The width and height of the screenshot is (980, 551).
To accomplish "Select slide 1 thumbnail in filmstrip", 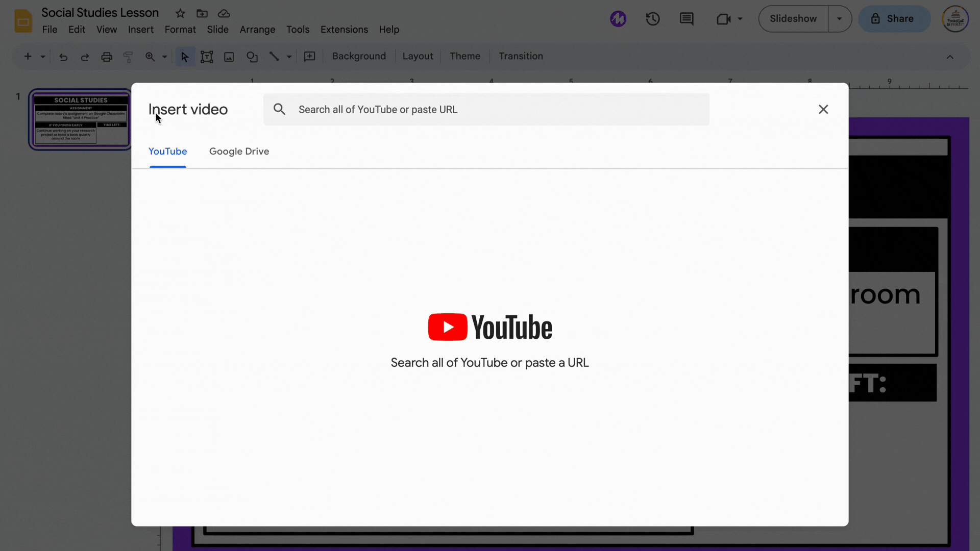I will (x=81, y=120).
